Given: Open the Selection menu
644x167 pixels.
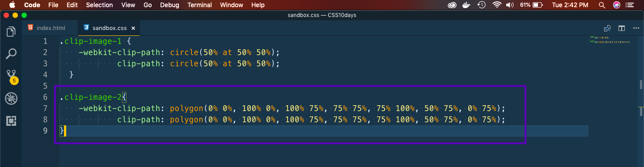Looking at the screenshot, I should pyautogui.click(x=99, y=5).
